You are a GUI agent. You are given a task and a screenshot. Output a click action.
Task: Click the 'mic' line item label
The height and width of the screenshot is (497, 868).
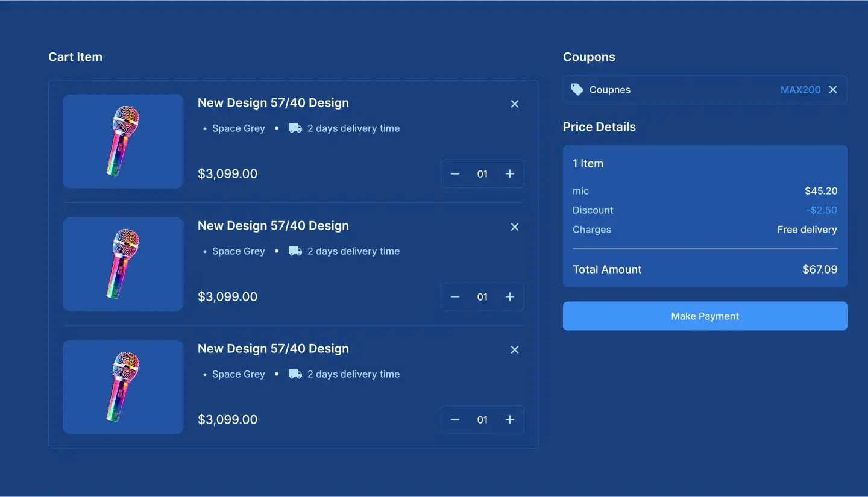coord(580,191)
